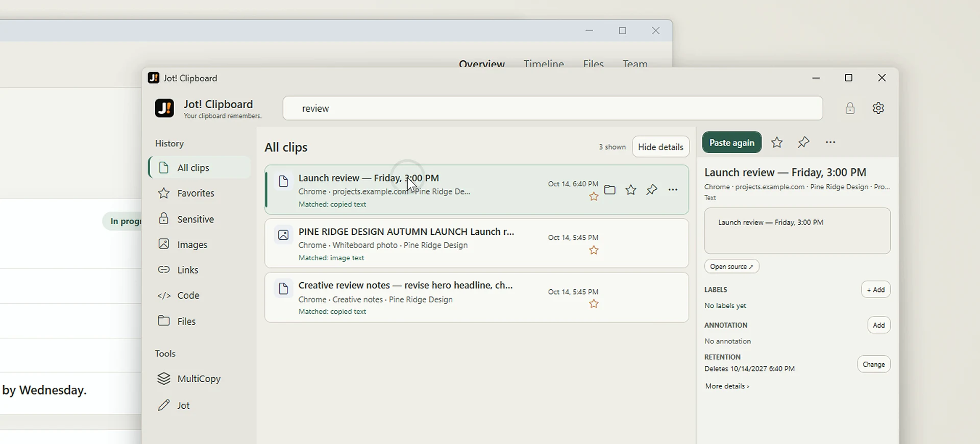Open ellipsis menu on Launch review row
The width and height of the screenshot is (980, 444).
coord(673,190)
